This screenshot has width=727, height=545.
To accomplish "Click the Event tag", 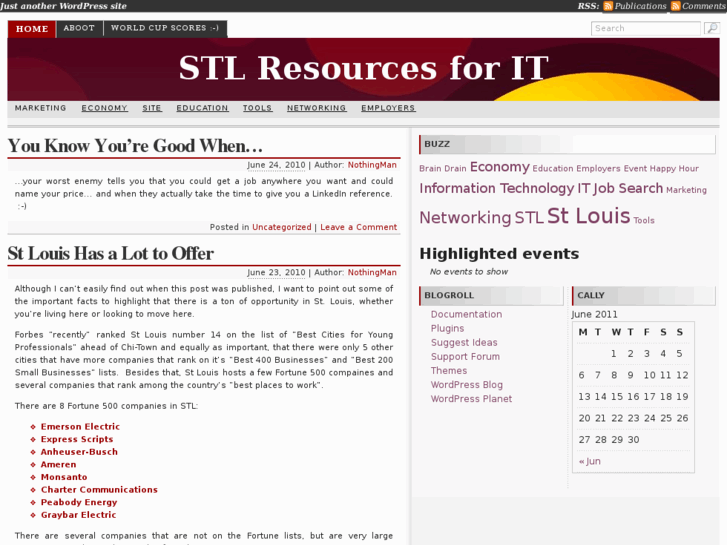I will (635, 168).
